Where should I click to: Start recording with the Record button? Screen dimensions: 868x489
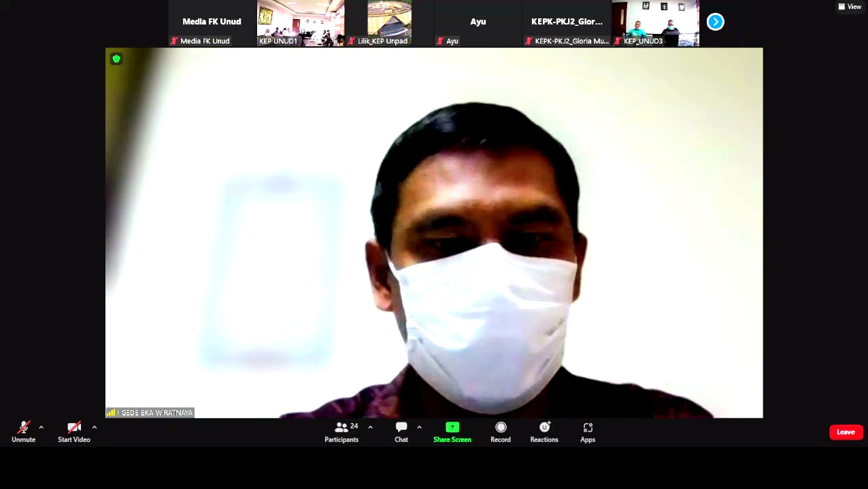click(x=501, y=432)
